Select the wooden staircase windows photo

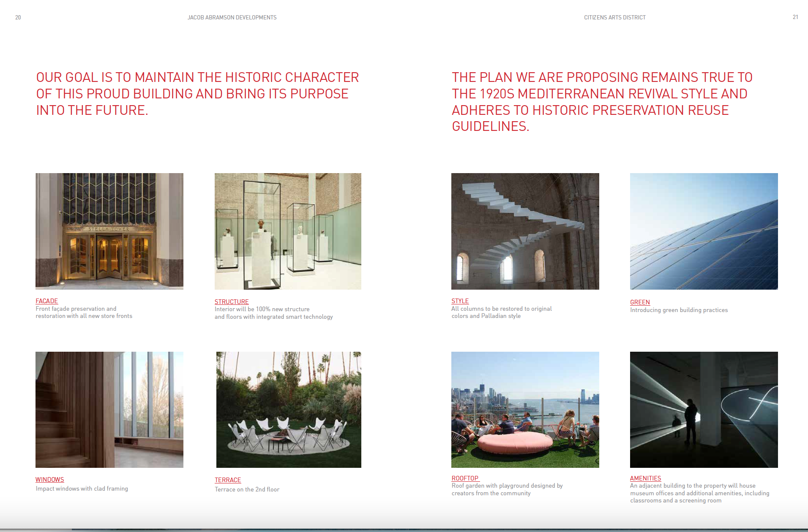109,410
